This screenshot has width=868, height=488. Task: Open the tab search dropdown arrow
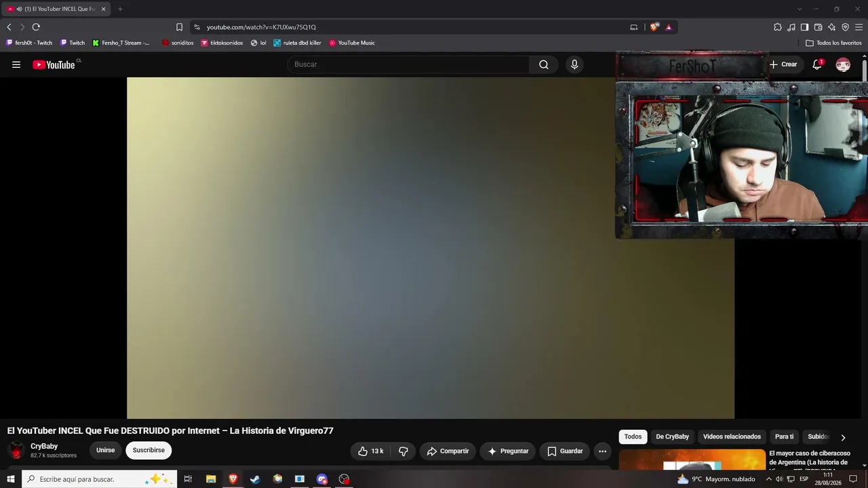coord(800,9)
